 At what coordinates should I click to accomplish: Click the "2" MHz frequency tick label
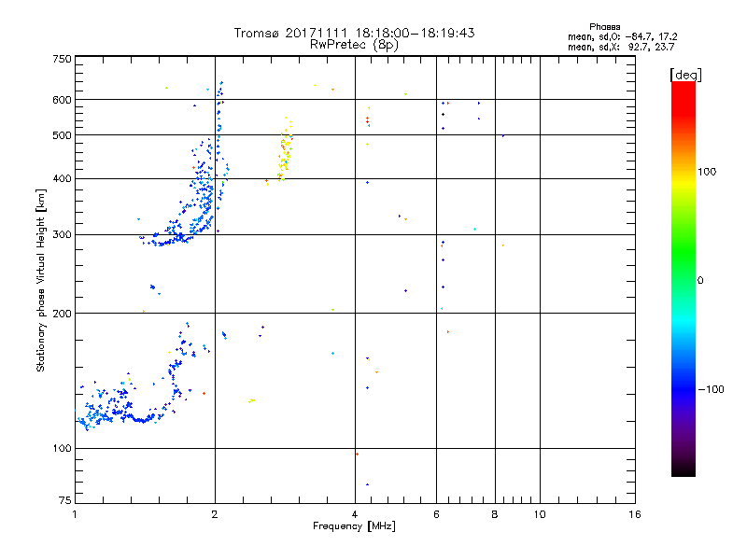pyautogui.click(x=215, y=514)
